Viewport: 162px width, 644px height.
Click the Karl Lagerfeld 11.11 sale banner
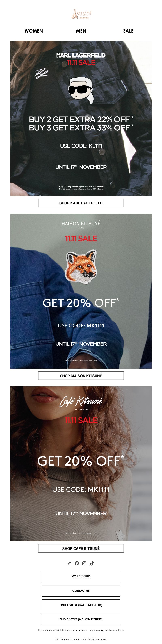click(x=81, y=118)
